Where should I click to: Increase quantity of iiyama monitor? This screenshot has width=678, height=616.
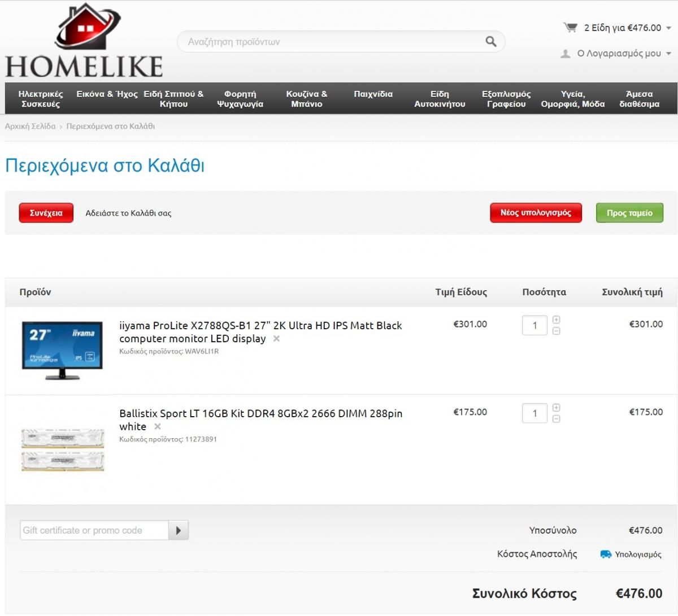[556, 320]
